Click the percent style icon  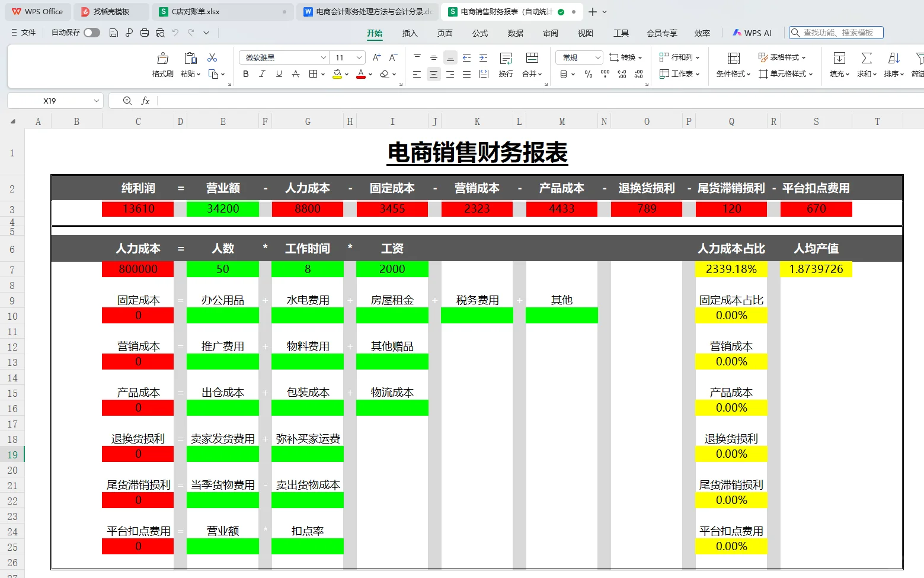point(589,74)
